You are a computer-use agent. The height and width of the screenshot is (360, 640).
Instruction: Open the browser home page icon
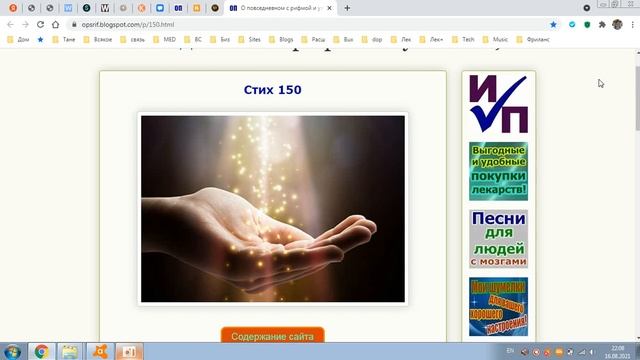tap(56, 24)
